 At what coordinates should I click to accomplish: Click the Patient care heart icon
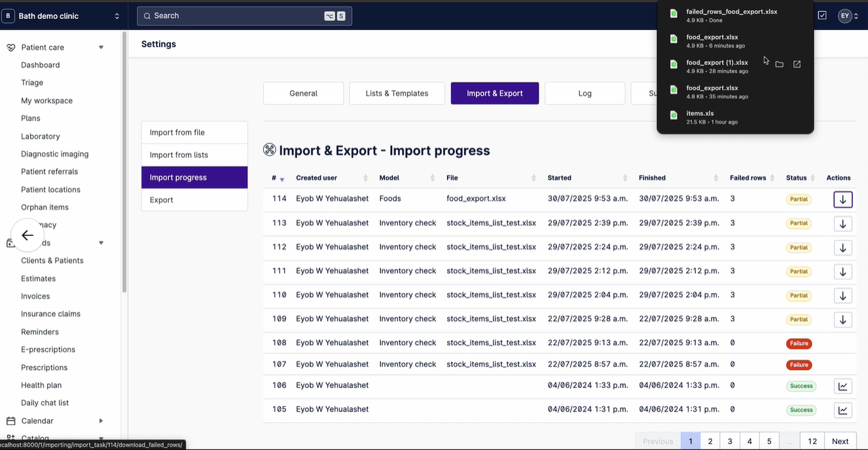9,47
